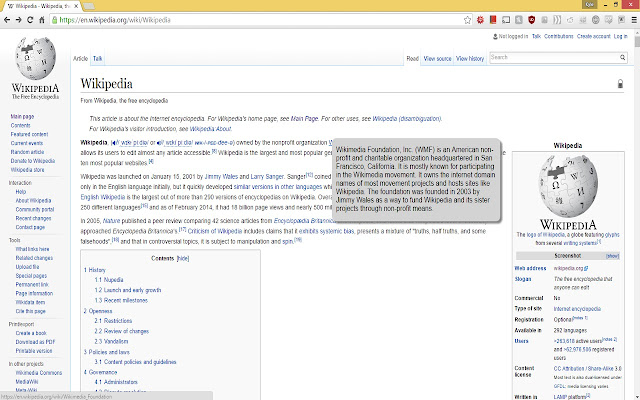Open wikipedia.org web address link in infobox
This screenshot has width=640, height=400.
pos(571,269)
